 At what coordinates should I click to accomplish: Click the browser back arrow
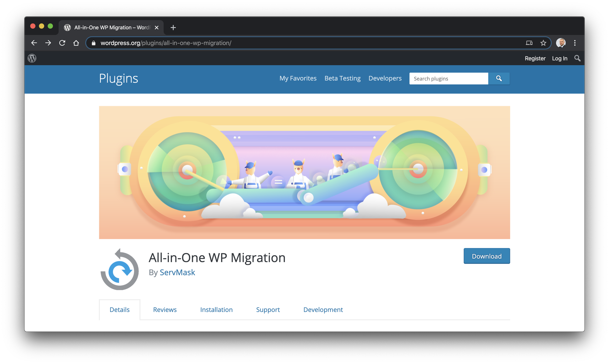tap(34, 43)
